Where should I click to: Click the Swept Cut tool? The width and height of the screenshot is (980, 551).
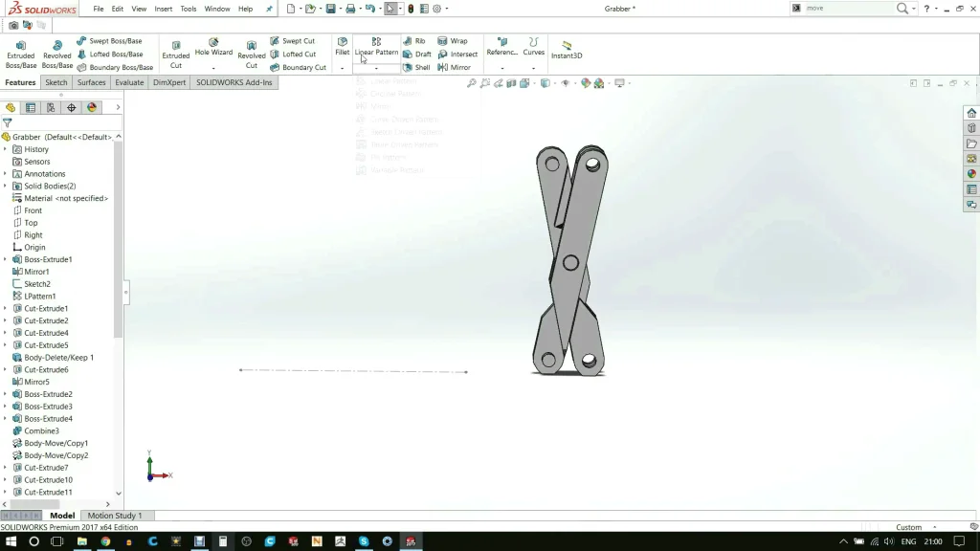click(x=293, y=40)
